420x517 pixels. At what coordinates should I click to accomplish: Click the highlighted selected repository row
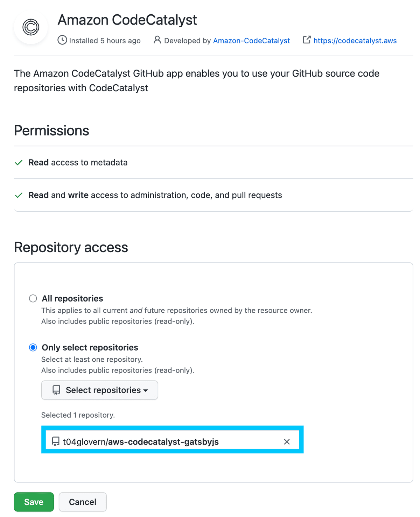(171, 441)
